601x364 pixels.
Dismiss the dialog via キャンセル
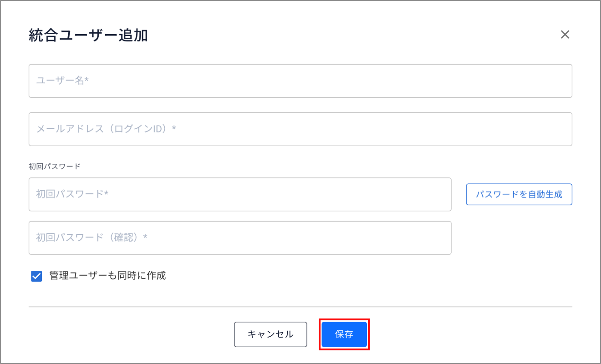(270, 334)
